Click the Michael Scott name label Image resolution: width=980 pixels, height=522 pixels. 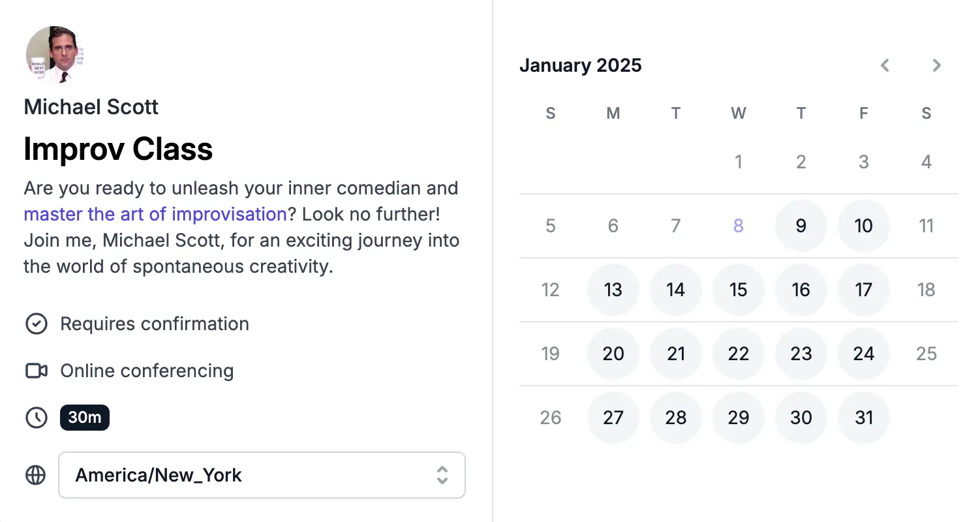(91, 107)
